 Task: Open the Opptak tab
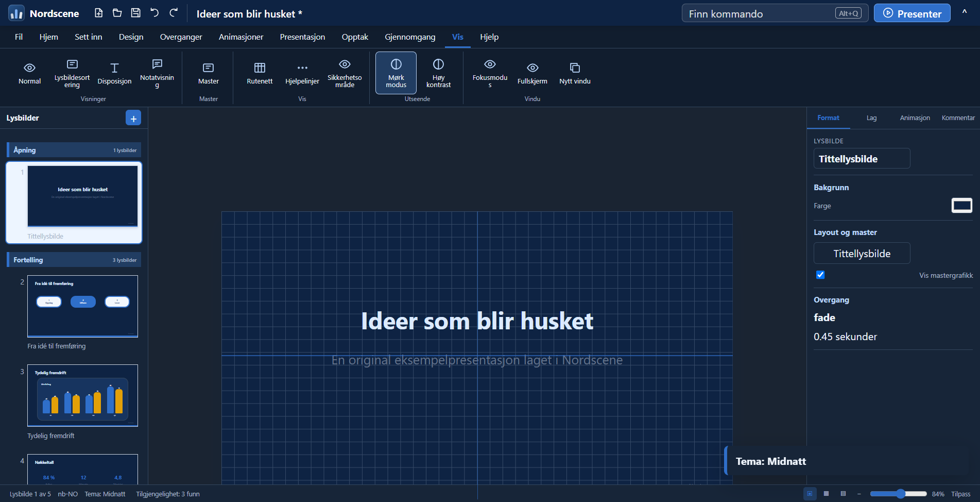tap(355, 37)
